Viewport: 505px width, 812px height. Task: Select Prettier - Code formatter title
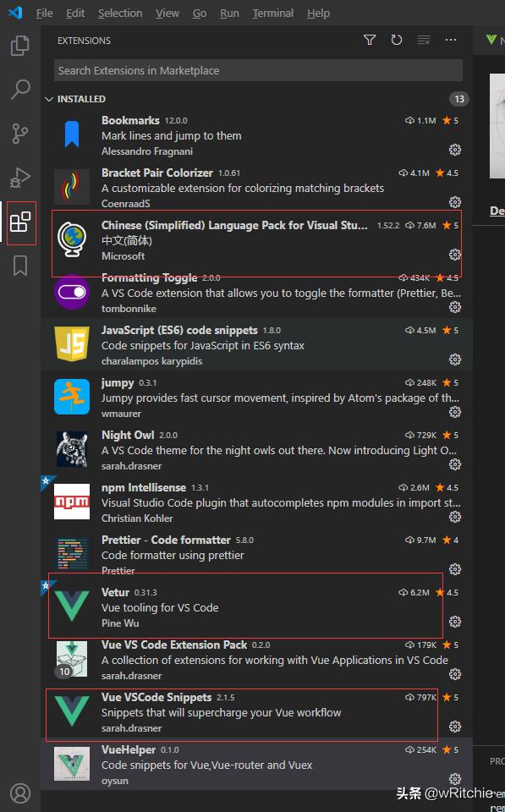(166, 540)
